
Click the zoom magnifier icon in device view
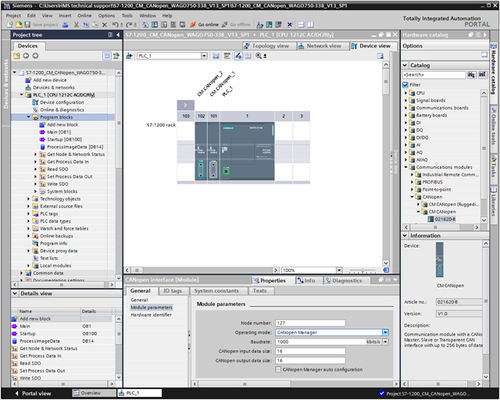click(x=259, y=56)
